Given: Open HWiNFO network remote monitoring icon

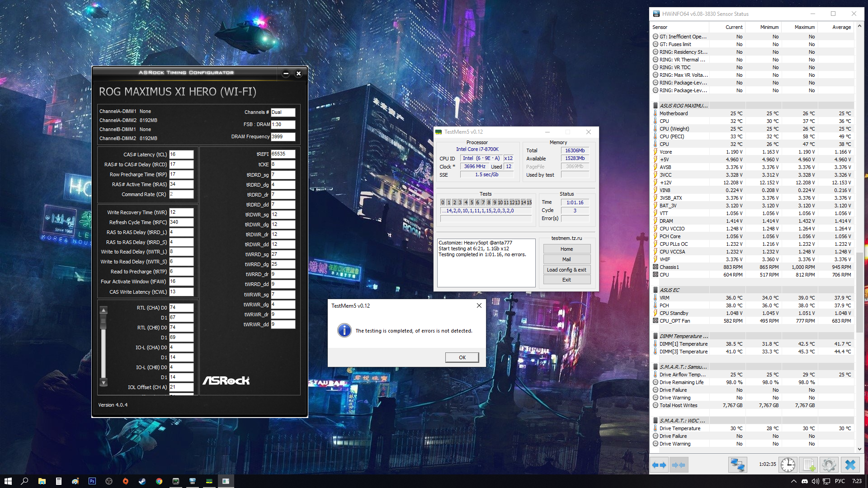Looking at the screenshot, I should click(737, 465).
